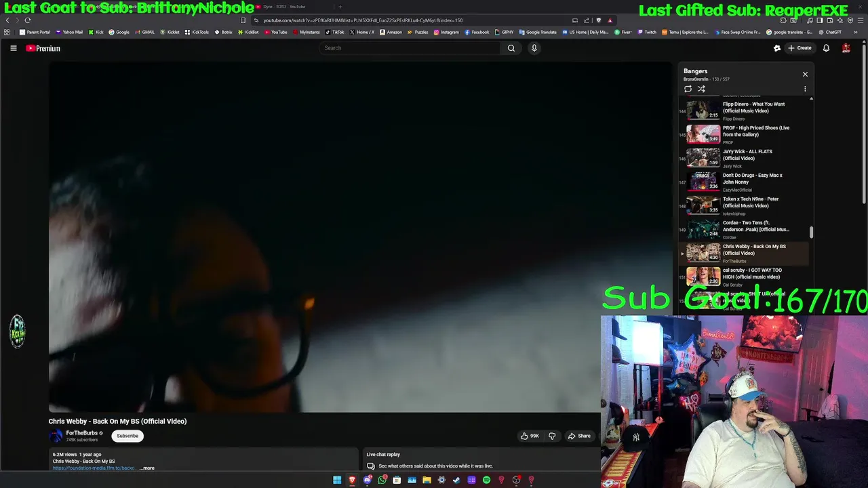Open Amazon bookmark in bookmarks bar
Viewport: 868px width, 488px height.
point(391,32)
